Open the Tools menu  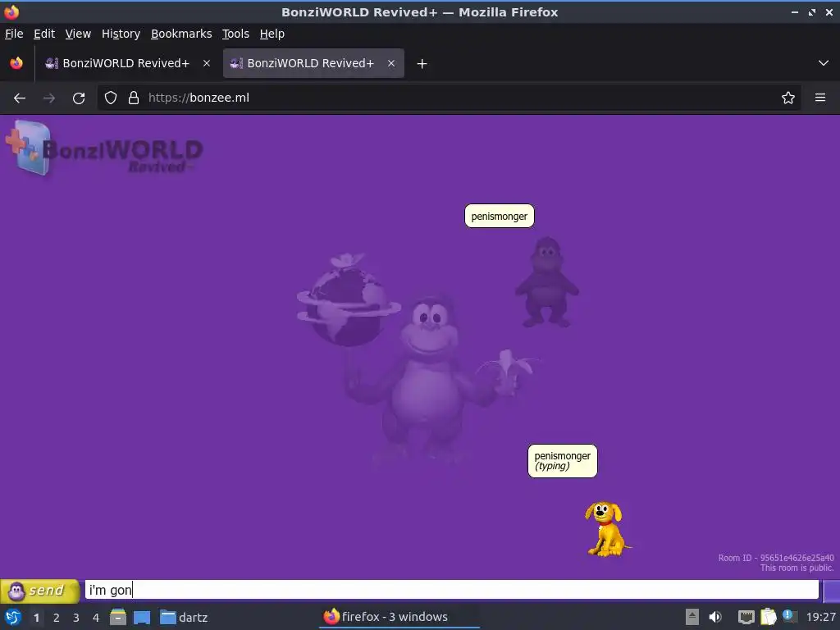[x=235, y=34]
